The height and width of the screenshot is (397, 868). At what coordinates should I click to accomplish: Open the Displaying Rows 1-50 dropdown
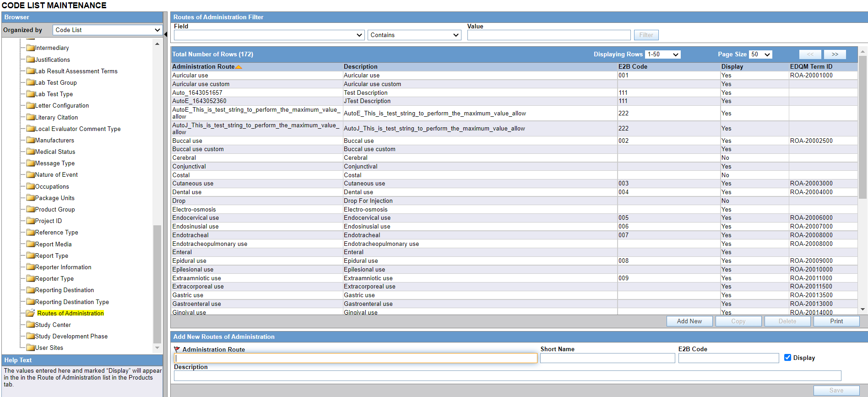click(x=662, y=54)
